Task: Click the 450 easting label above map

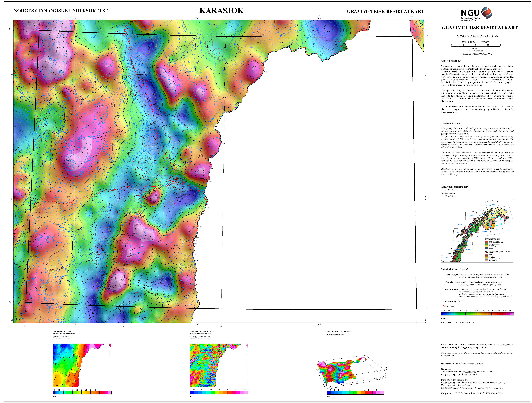Action: (x=197, y=18)
